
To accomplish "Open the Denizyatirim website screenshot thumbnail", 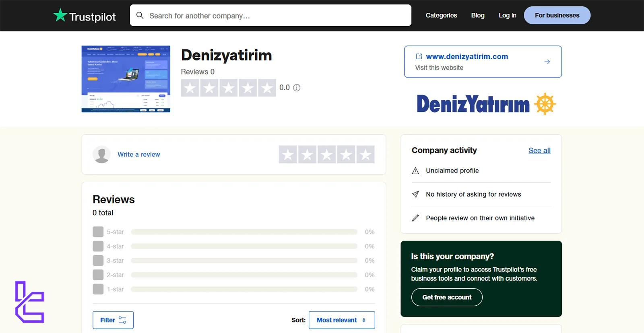I will point(126,79).
